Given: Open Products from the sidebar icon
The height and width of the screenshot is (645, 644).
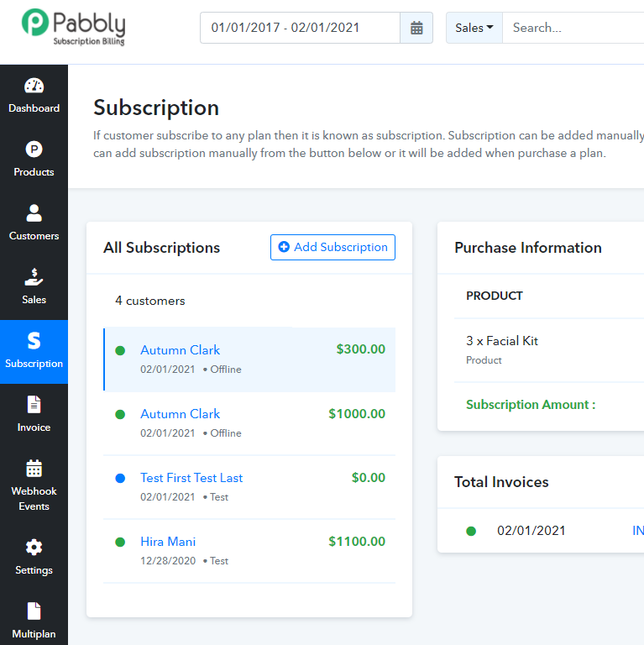Looking at the screenshot, I should 34,149.
